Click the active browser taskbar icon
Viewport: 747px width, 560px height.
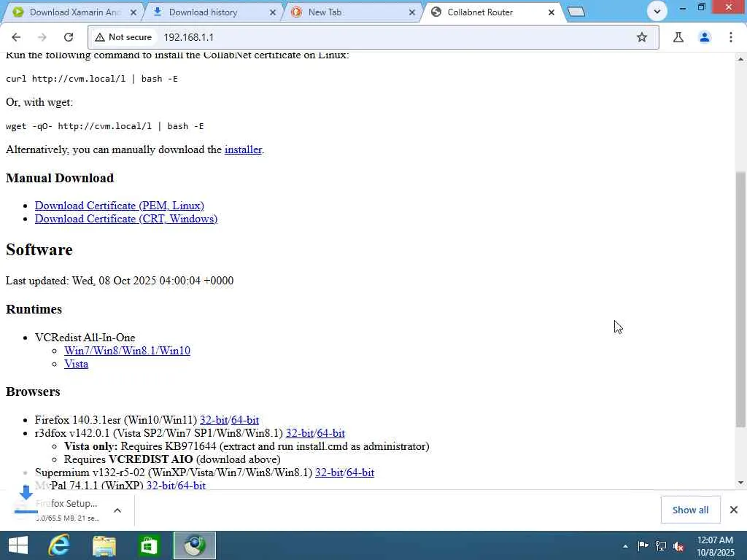[194, 545]
